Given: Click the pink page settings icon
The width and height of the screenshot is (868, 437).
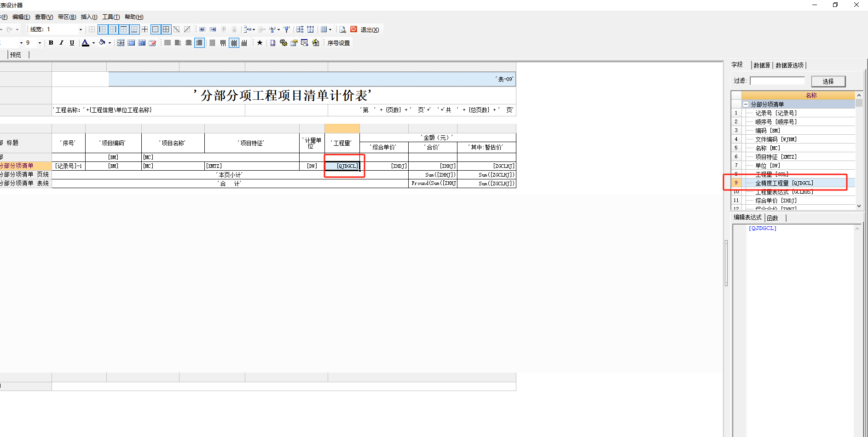Looking at the screenshot, I should click(272, 43).
